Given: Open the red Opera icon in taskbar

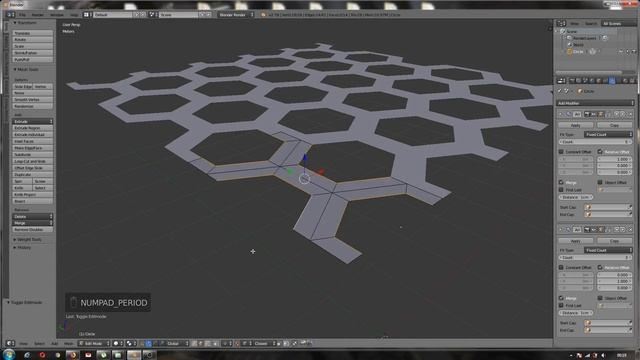Looking at the screenshot, I should 42,355.
